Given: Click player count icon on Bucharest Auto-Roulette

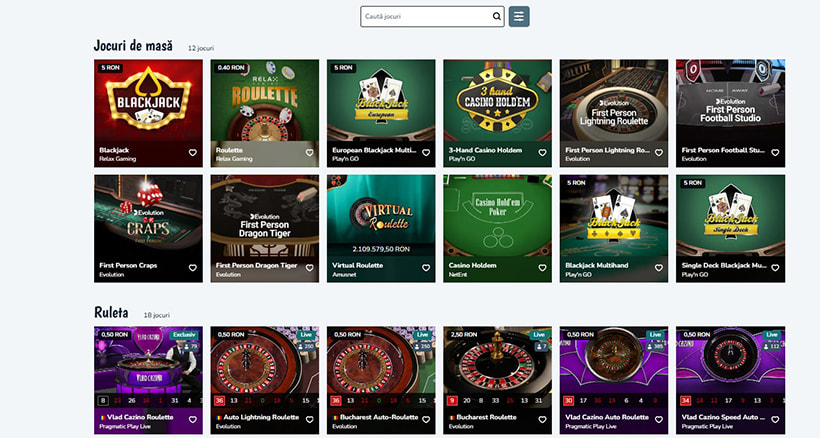Looking at the screenshot, I should 418,347.
